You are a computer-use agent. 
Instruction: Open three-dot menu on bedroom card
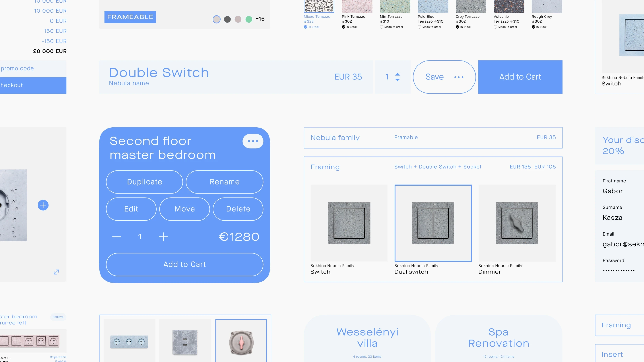pos(253,141)
